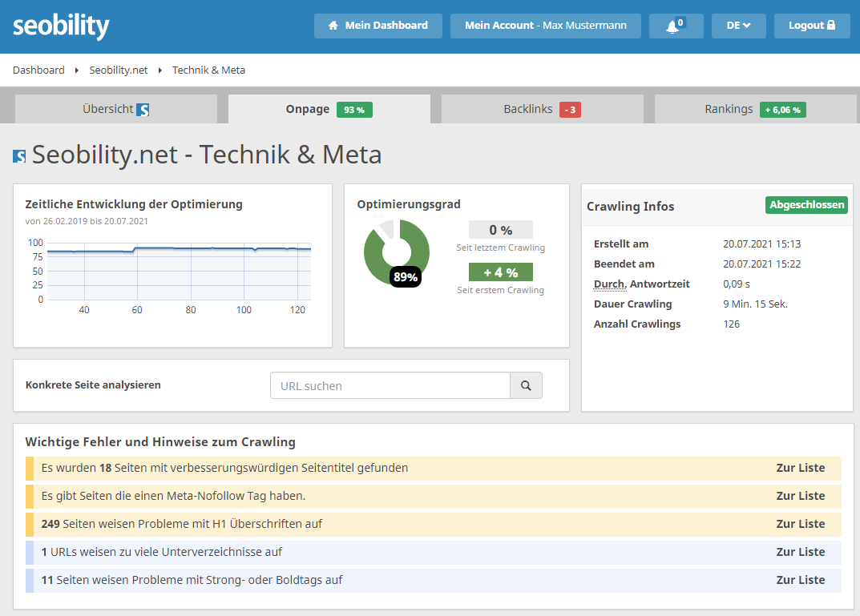Go to Dashboard breadcrumb
The width and height of the screenshot is (860, 616).
(38, 70)
